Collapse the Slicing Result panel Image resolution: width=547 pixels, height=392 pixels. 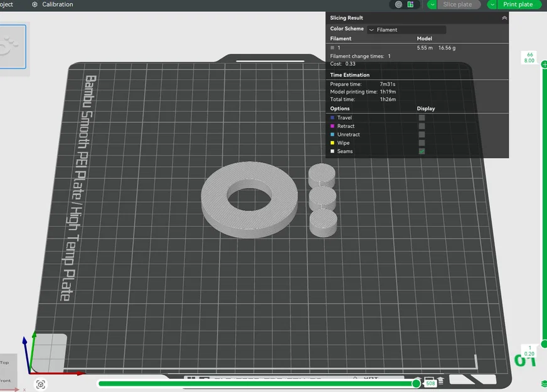(x=504, y=18)
